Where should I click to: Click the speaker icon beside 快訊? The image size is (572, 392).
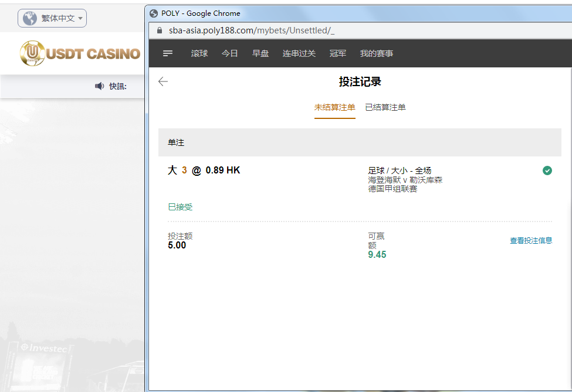(99, 86)
